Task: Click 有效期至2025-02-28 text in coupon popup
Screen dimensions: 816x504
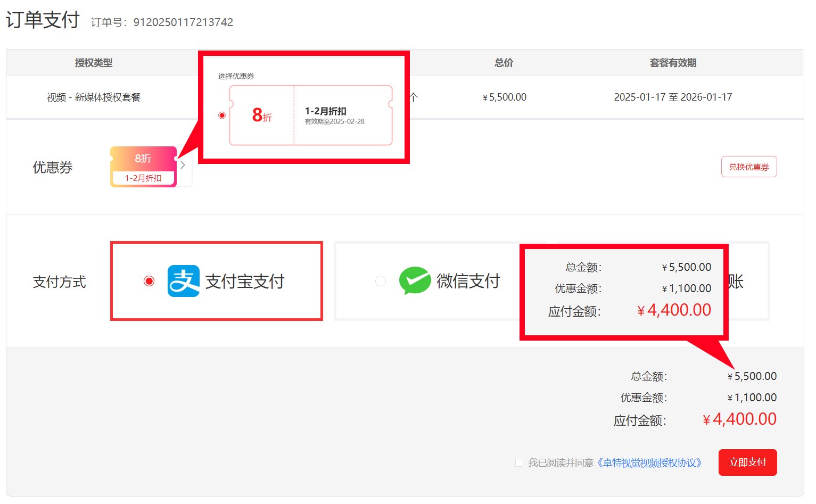Action: 335,121
